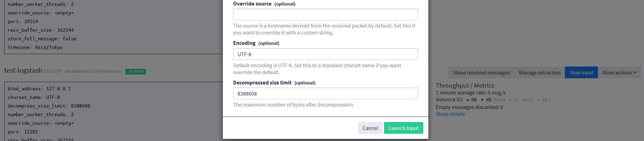Image resolution: width=644 pixels, height=141 pixels.
Task: Click the total incoming down-arrow icon
Action: tap(510, 100)
